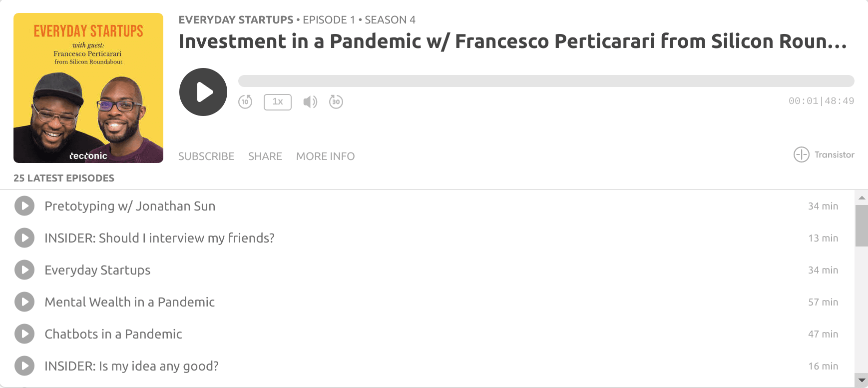
Task: Open the SUBSCRIBE options
Action: [206, 156]
